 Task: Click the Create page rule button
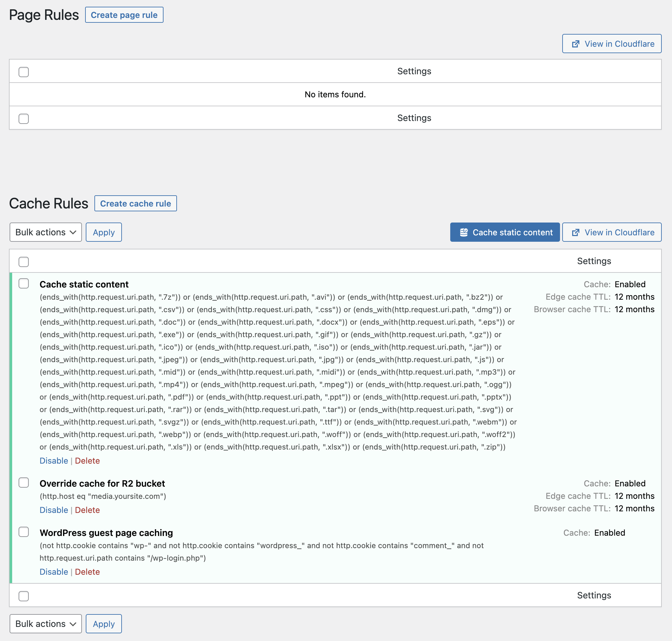(124, 15)
